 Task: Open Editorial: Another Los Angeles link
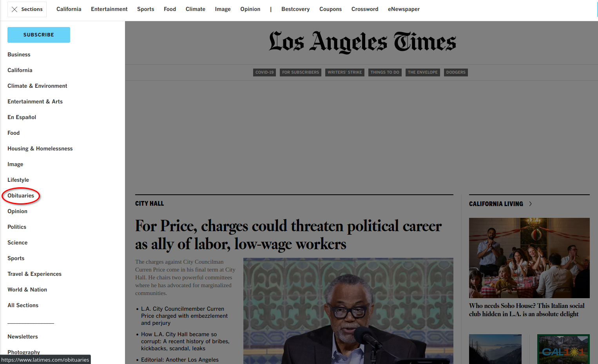coord(180,360)
